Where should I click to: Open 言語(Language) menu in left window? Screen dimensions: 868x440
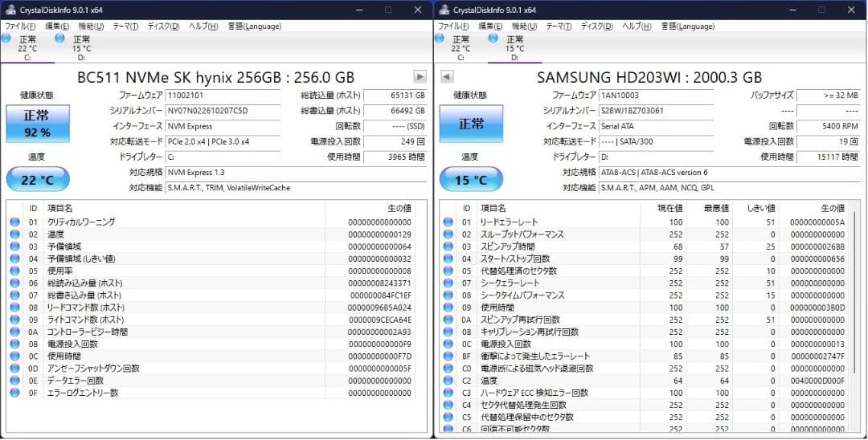click(255, 26)
